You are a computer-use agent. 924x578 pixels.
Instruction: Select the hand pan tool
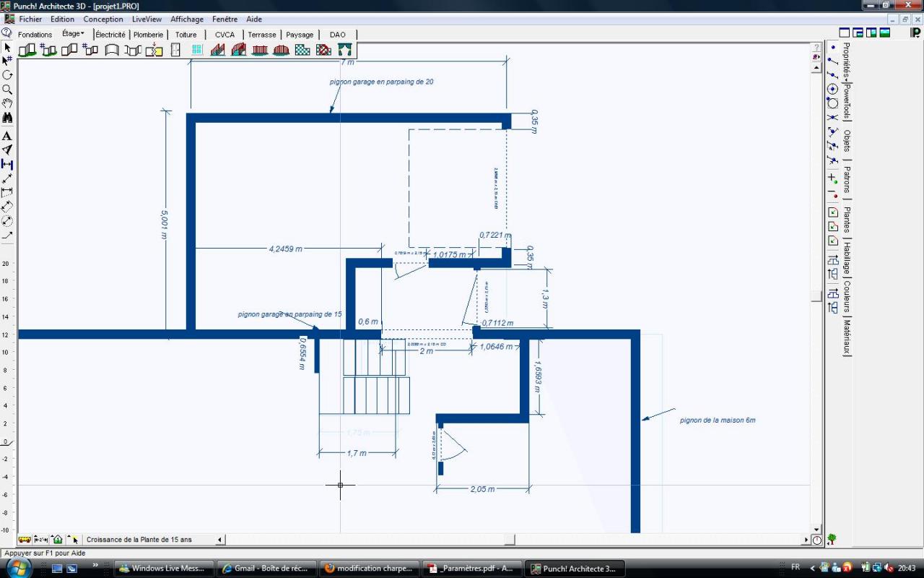(x=7, y=103)
